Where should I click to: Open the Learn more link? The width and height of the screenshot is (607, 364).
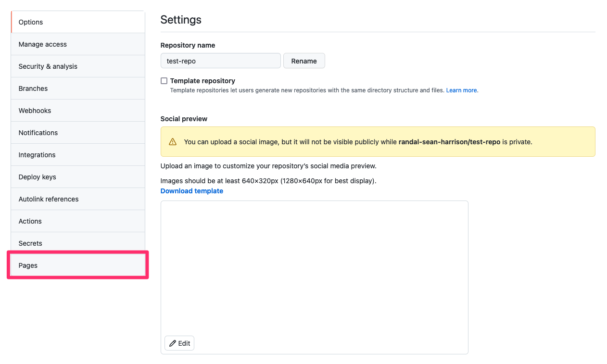tap(461, 90)
